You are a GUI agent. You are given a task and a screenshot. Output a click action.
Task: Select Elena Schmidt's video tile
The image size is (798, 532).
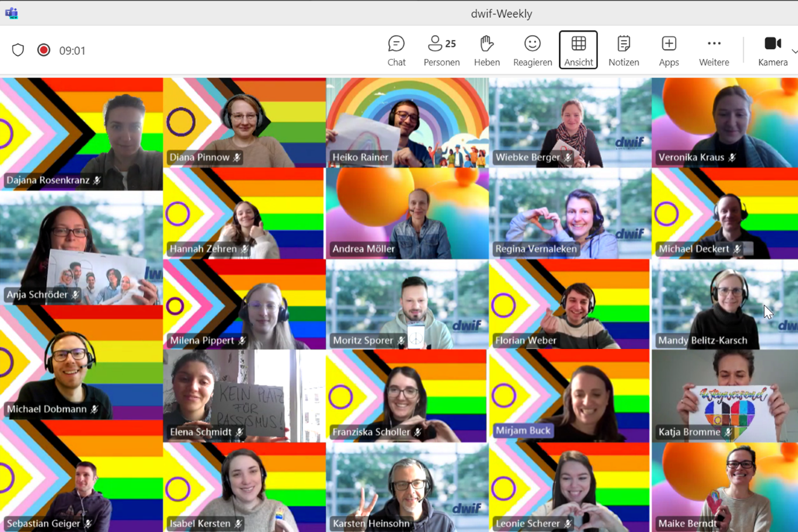[244, 395]
